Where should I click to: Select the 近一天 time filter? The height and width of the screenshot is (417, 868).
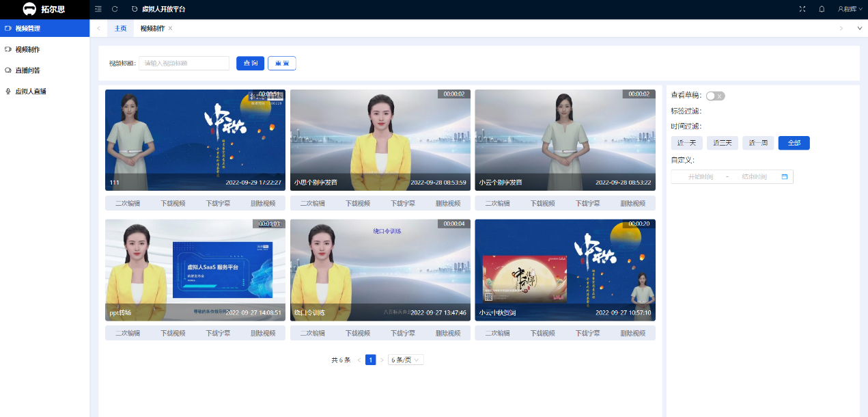686,143
